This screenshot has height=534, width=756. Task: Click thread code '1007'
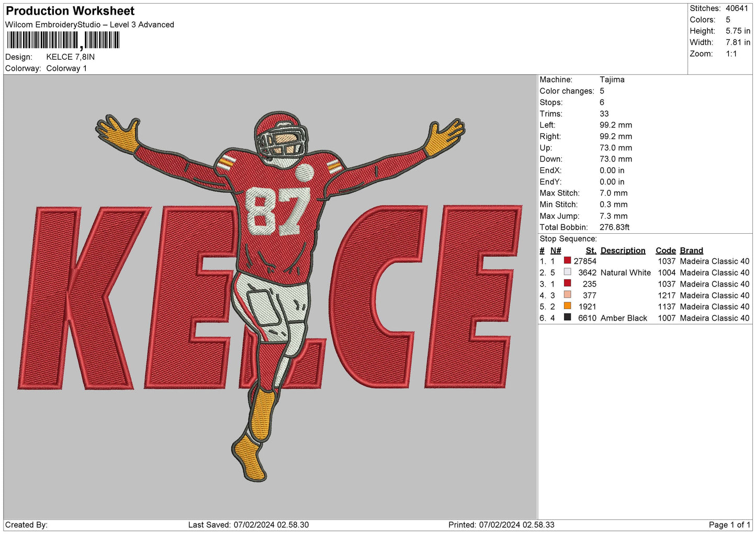pos(667,318)
